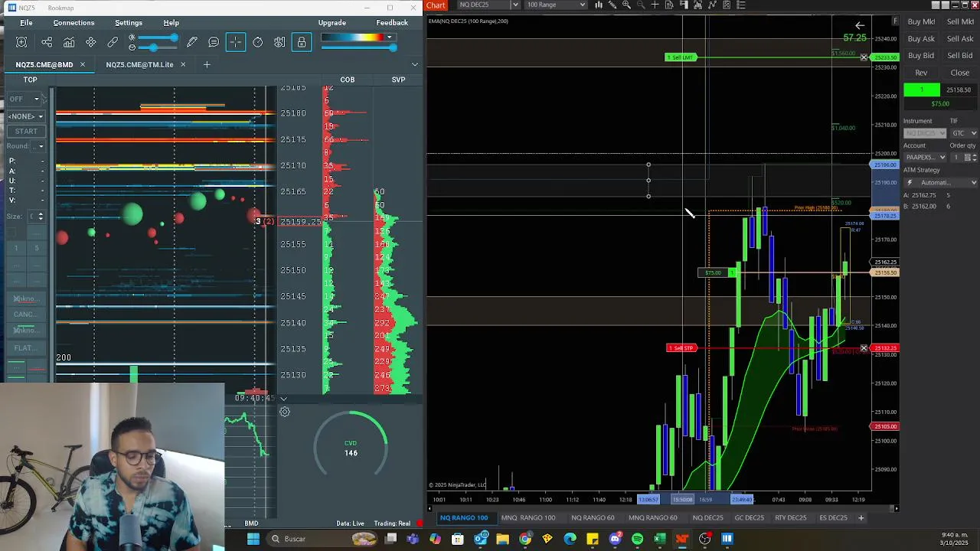Click the Feedback link
The image size is (980, 551).
(x=392, y=23)
